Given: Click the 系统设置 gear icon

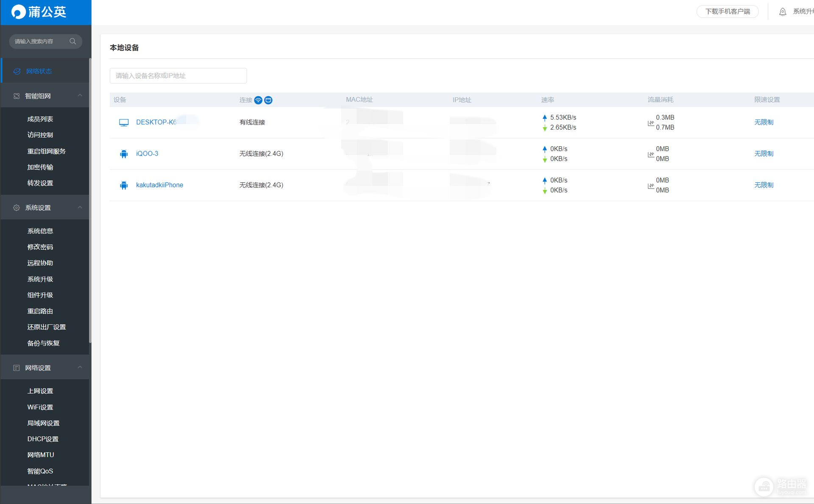Looking at the screenshot, I should coord(17,208).
